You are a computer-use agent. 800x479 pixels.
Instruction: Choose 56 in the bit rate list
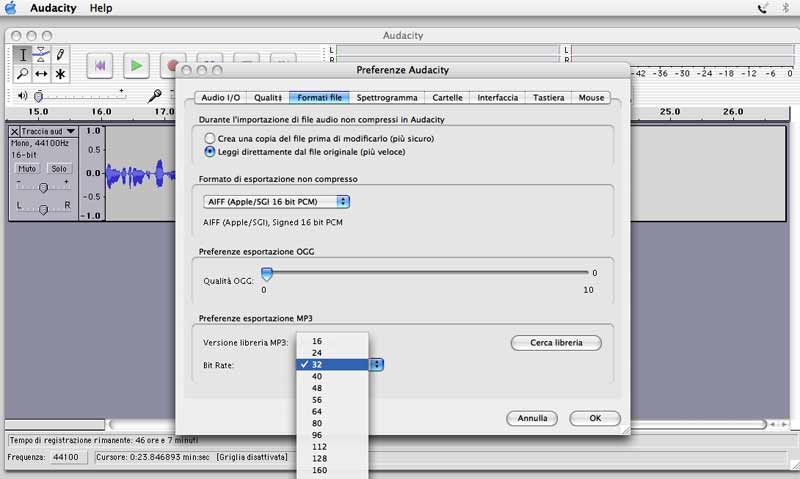tap(332, 400)
